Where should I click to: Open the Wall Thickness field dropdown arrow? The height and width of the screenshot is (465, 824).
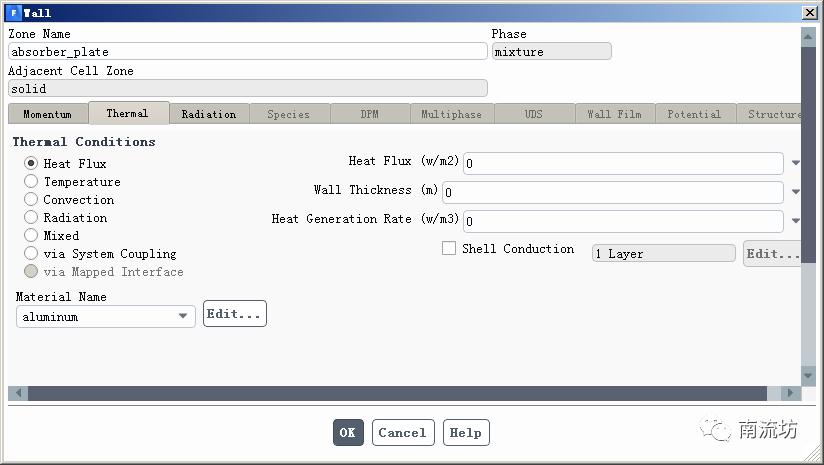(796, 192)
